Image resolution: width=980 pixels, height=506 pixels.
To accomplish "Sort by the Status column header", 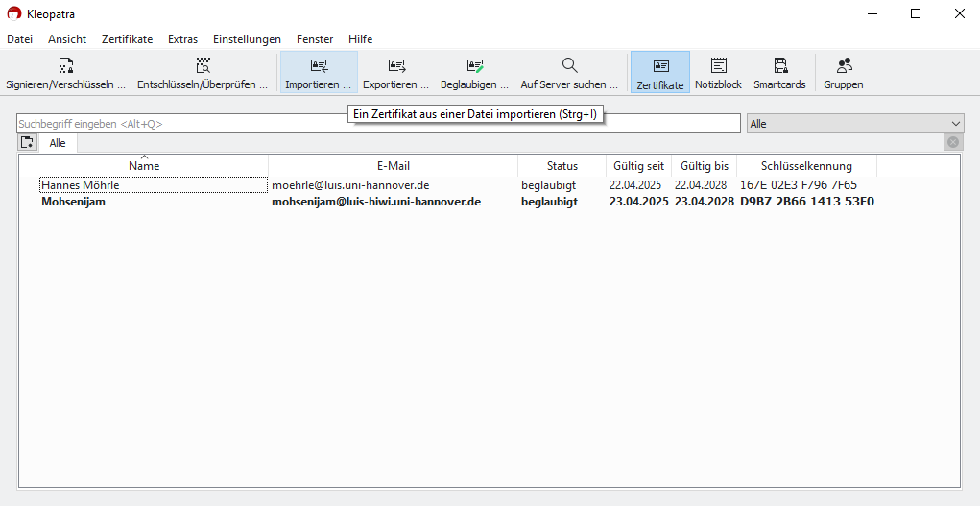I will (562, 166).
